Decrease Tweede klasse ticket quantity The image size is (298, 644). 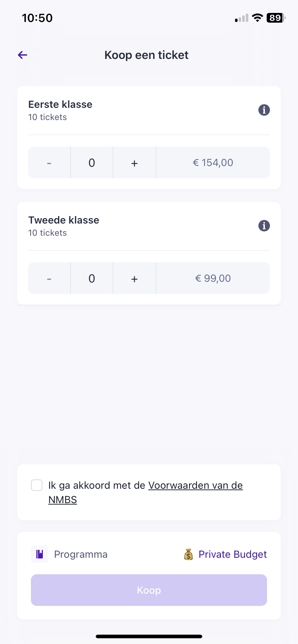click(49, 279)
